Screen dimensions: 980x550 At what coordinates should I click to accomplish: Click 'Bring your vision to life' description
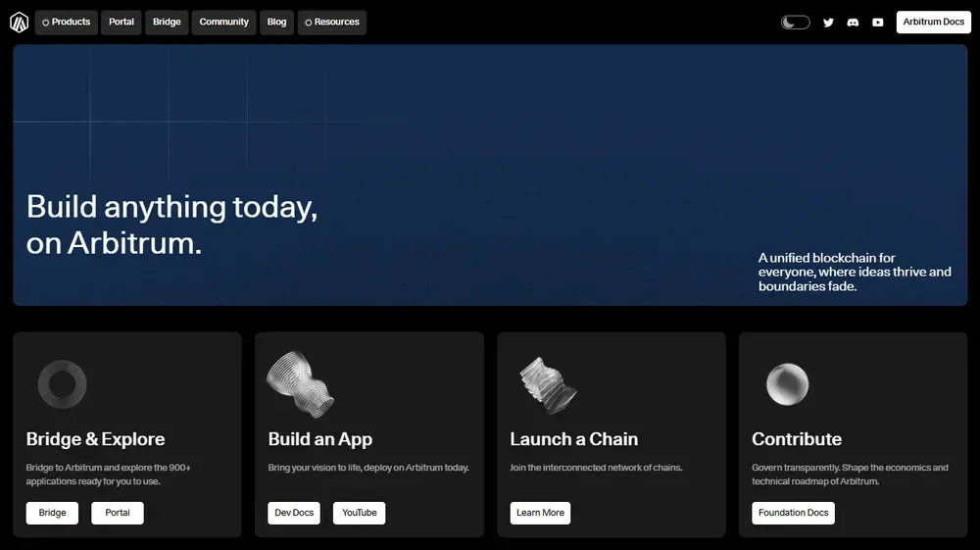click(368, 468)
